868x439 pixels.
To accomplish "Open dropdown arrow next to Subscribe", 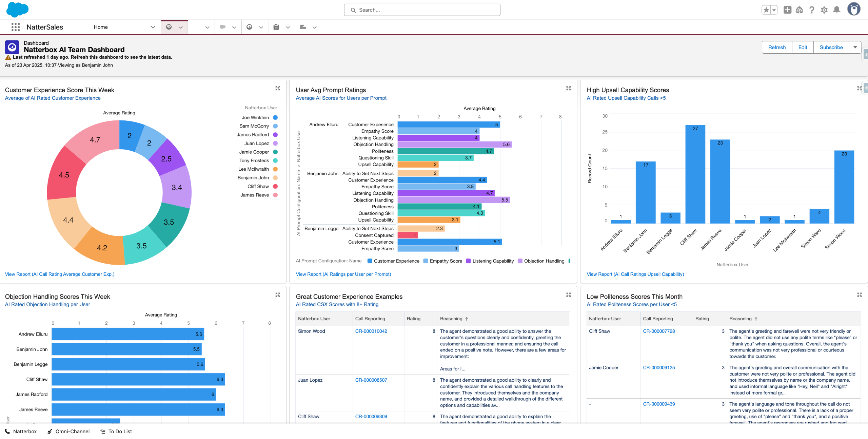I will (855, 47).
